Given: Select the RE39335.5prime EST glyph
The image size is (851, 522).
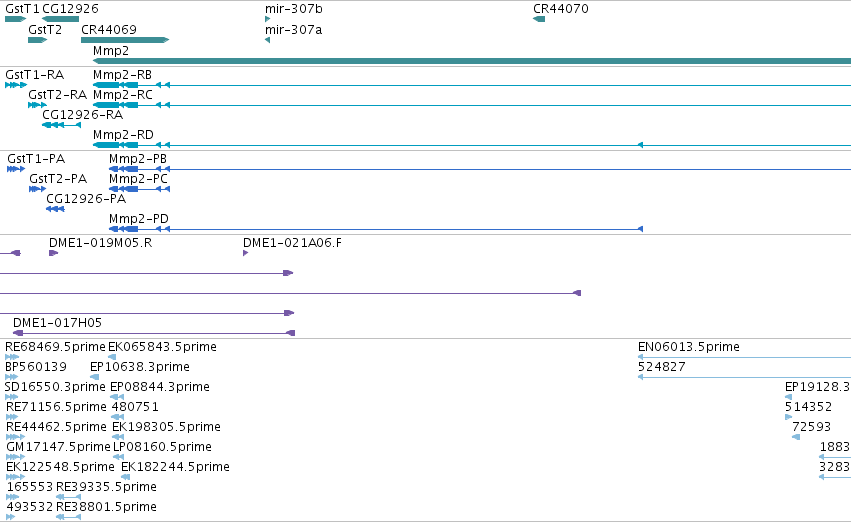Looking at the screenshot, I should (x=68, y=497).
